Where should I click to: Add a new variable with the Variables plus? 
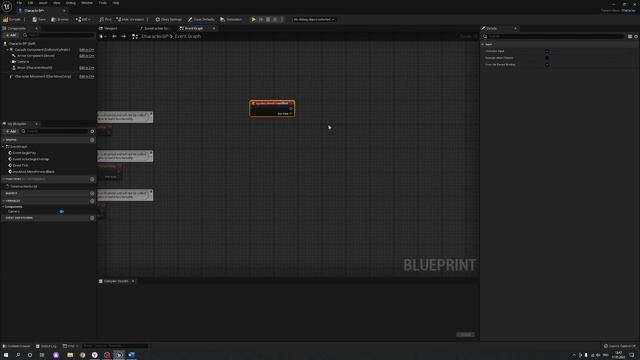point(92,201)
